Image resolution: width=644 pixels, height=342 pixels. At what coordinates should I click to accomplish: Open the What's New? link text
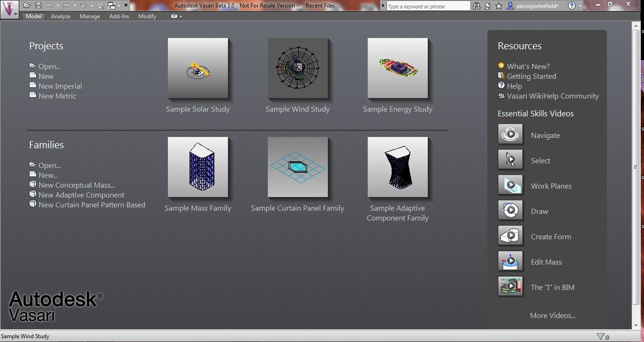[x=528, y=67]
